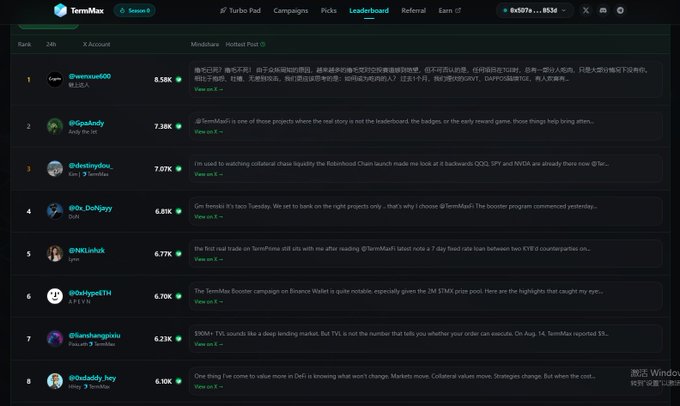Click View on X for @0x_DoNjayy post
The height and width of the screenshot is (406, 680).
click(209, 217)
